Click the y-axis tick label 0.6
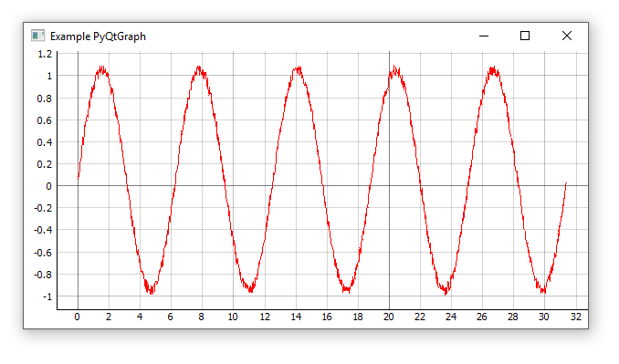 point(45,120)
